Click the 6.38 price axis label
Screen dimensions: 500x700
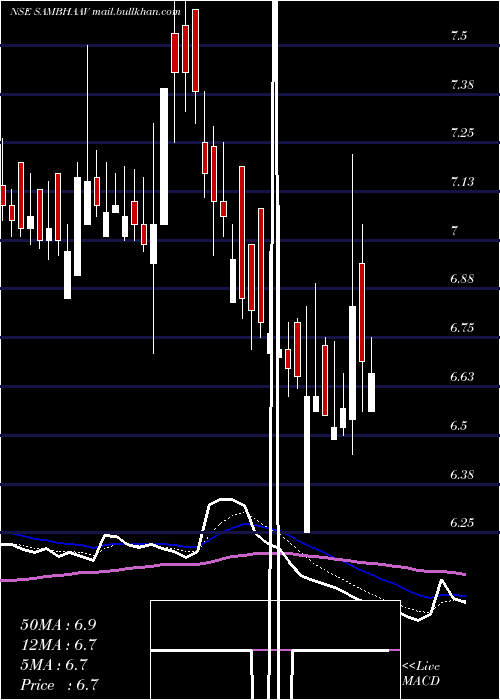point(462,474)
